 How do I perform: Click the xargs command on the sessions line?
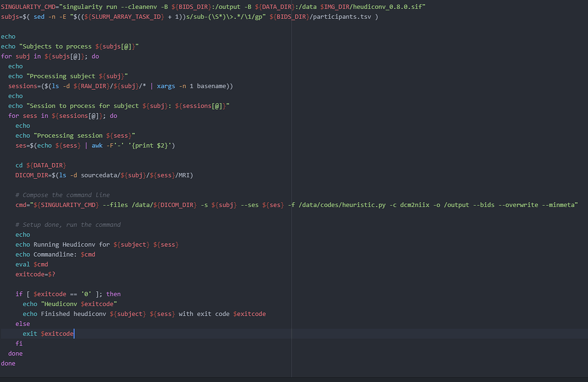(166, 86)
